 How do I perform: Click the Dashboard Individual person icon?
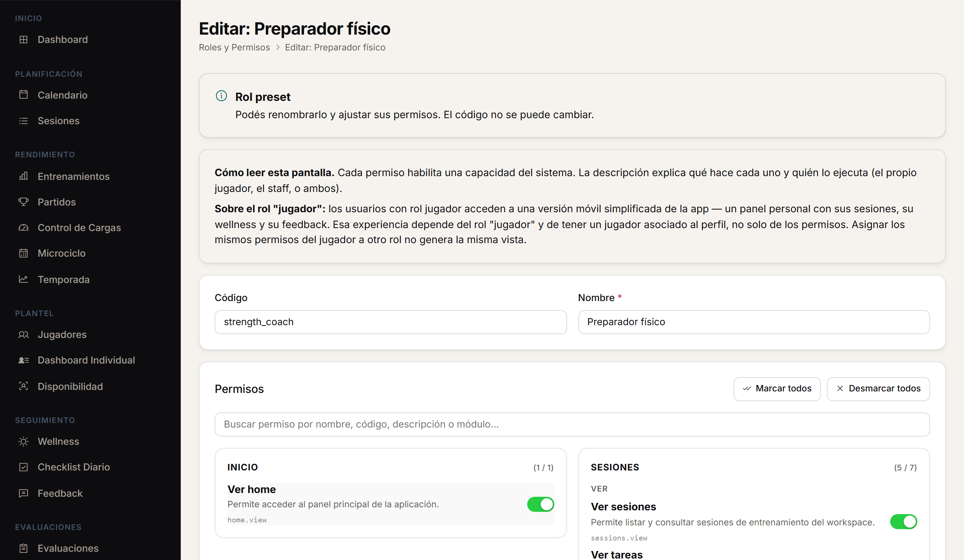pos(23,360)
